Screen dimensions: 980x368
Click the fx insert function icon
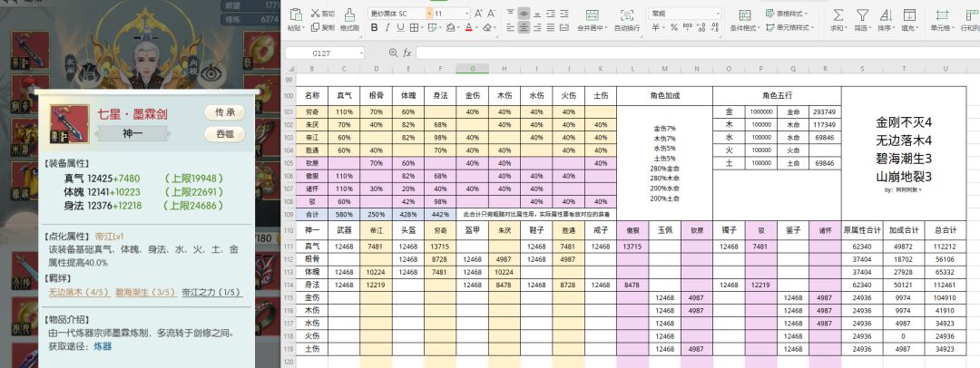(x=407, y=53)
